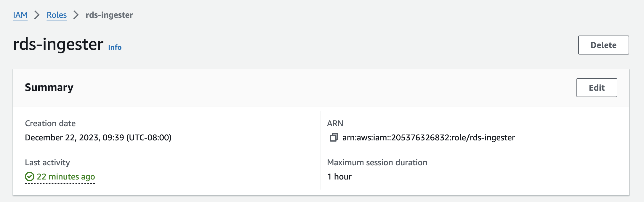Click the Last activity label
This screenshot has width=644, height=202.
coord(47,162)
